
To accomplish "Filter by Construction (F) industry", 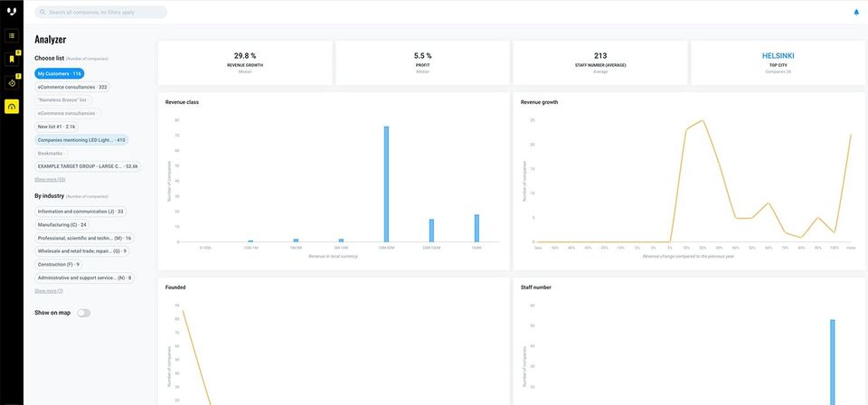I will [x=59, y=265].
